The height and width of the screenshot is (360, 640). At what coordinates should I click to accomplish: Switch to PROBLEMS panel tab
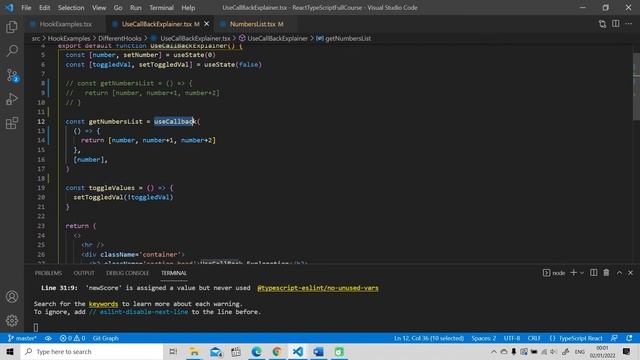tap(48, 273)
